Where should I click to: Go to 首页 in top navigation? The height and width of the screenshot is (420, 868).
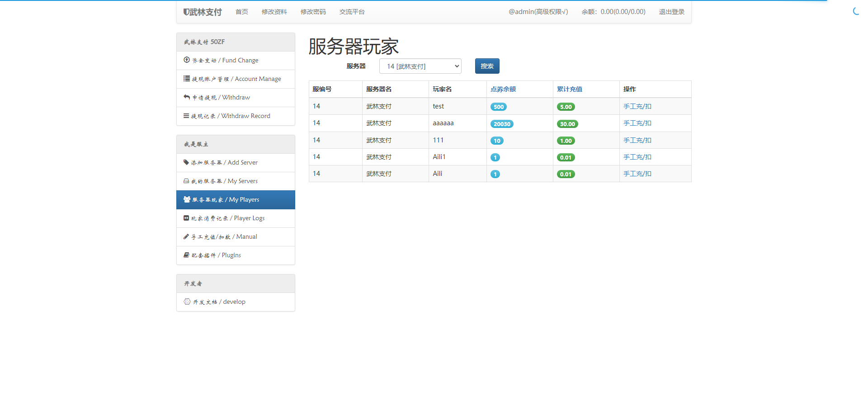242,12
